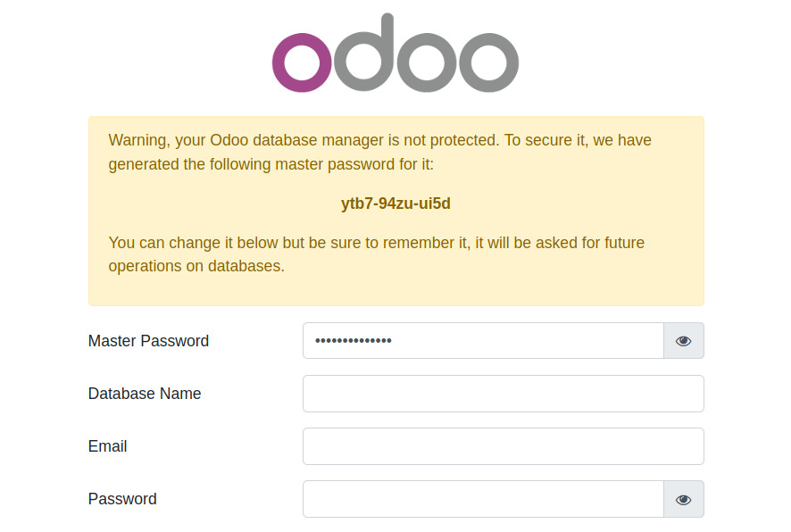Click the Master Password input box
Viewport: 791px width, 532px height.
tap(482, 340)
